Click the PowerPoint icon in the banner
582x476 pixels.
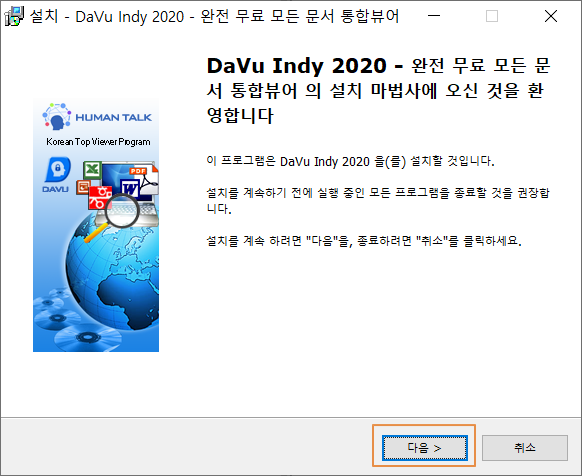coord(83,187)
